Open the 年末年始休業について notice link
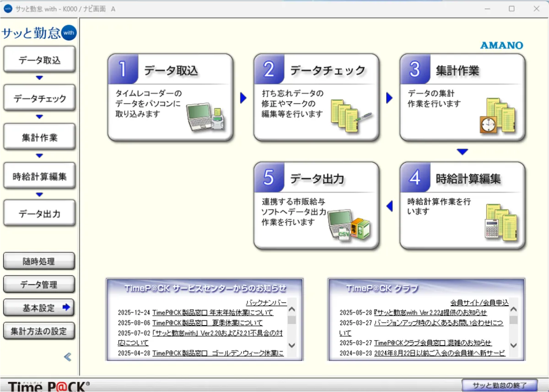 pos(213,312)
